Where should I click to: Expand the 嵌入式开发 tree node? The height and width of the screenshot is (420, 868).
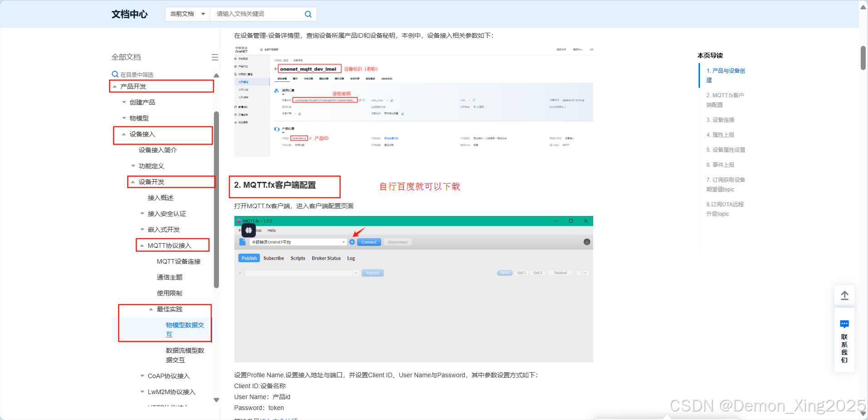(142, 230)
